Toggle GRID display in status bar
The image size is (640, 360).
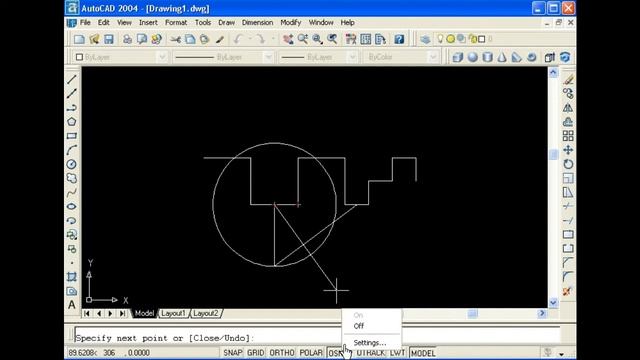coord(256,353)
